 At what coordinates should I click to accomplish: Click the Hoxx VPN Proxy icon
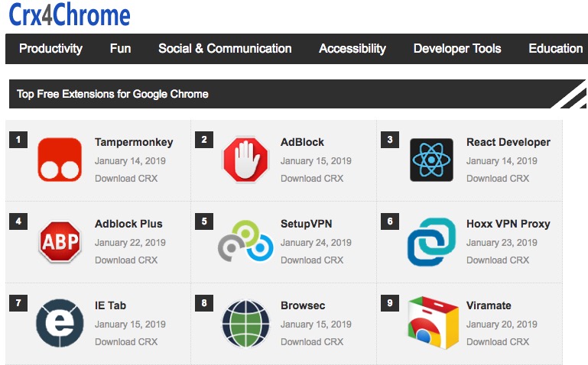[x=431, y=241]
